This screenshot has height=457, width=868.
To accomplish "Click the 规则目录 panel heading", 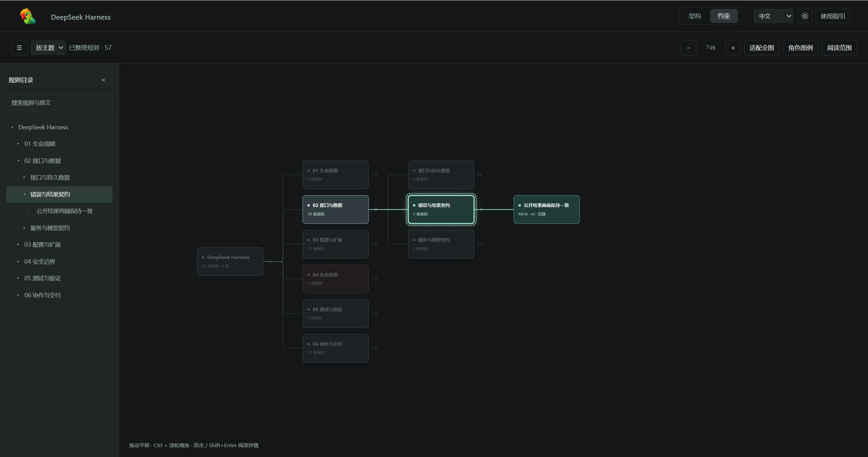I will coord(21,80).
